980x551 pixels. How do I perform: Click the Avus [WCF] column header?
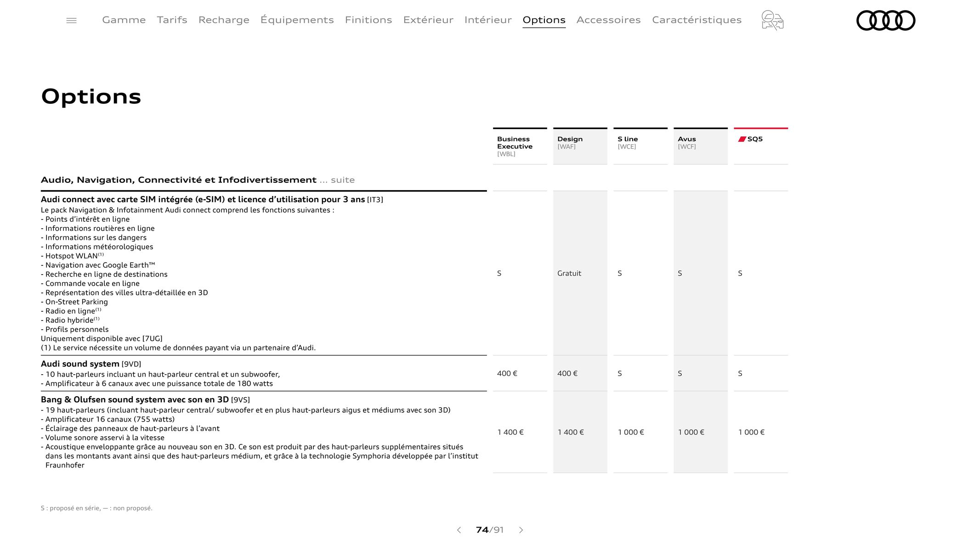point(701,146)
